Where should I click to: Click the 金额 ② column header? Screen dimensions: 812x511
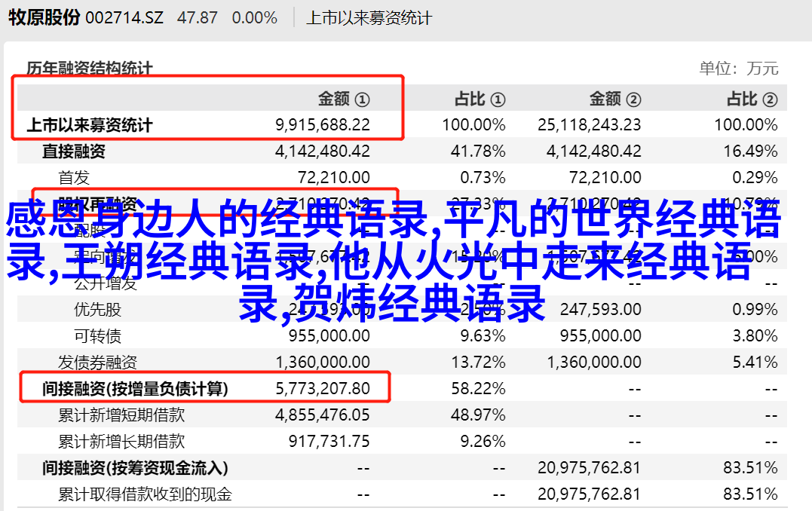coord(615,99)
